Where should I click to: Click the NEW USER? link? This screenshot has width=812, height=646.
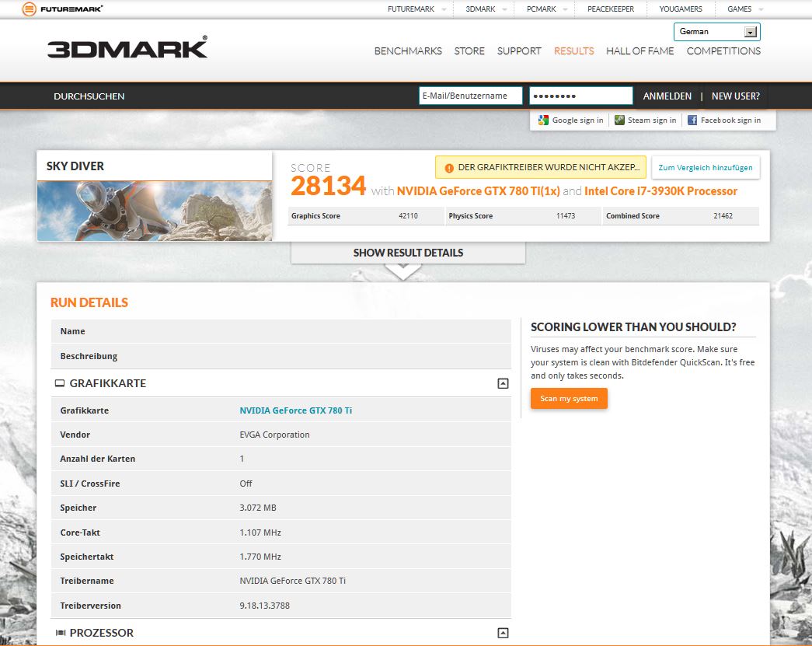[735, 96]
